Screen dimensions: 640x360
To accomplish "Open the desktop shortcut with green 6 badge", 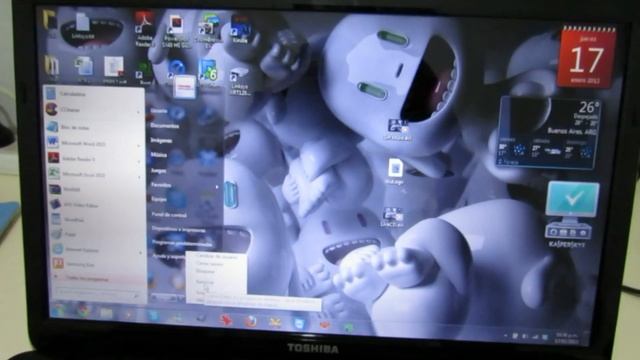I will tap(208, 70).
